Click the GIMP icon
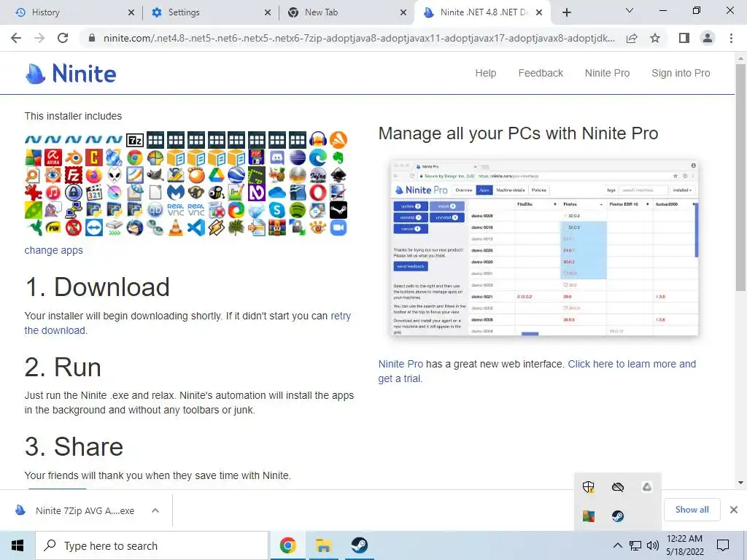 155,175
